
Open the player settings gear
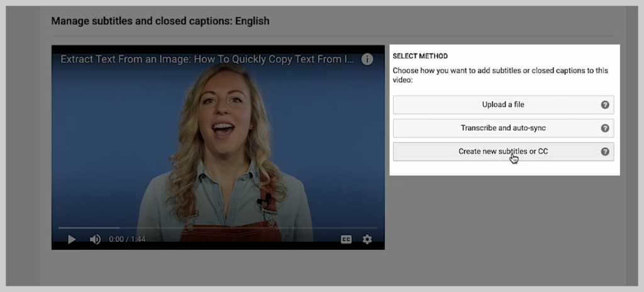[367, 239]
